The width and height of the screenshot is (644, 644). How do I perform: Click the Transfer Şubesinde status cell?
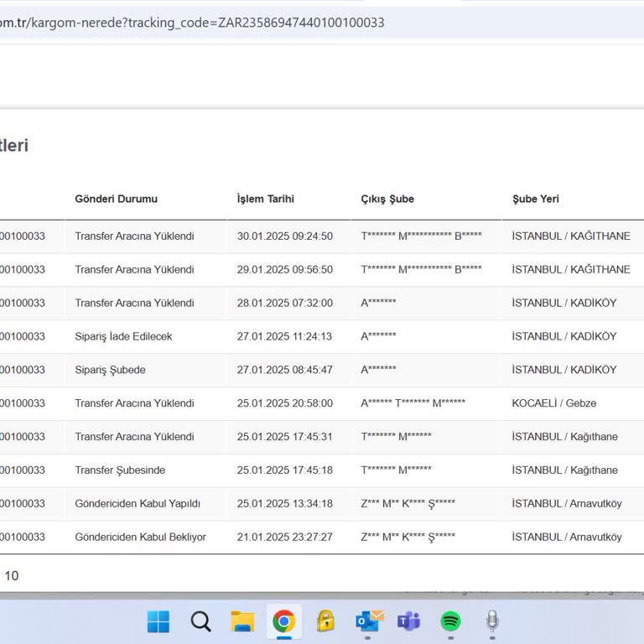coord(120,470)
